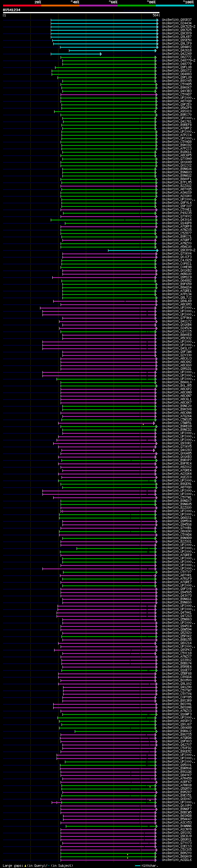Viewport: 197px width, 868px height.
Task: Click the 564 query length marker
Action: pyautogui.click(x=155, y=15)
